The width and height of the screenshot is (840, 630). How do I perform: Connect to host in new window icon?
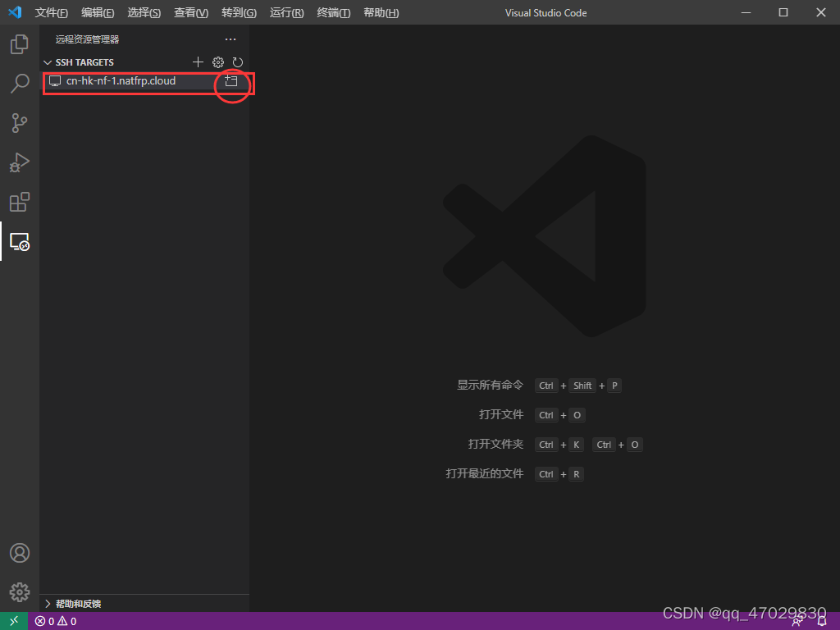coord(231,81)
